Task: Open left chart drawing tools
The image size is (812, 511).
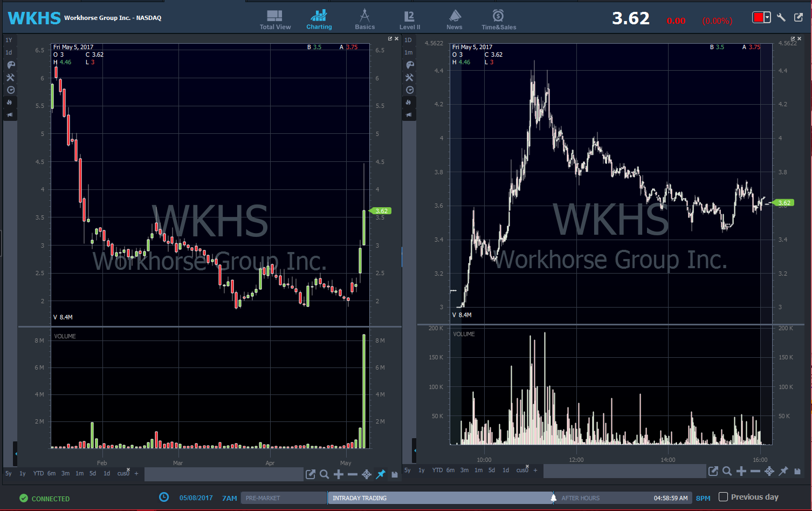Action: point(10,77)
